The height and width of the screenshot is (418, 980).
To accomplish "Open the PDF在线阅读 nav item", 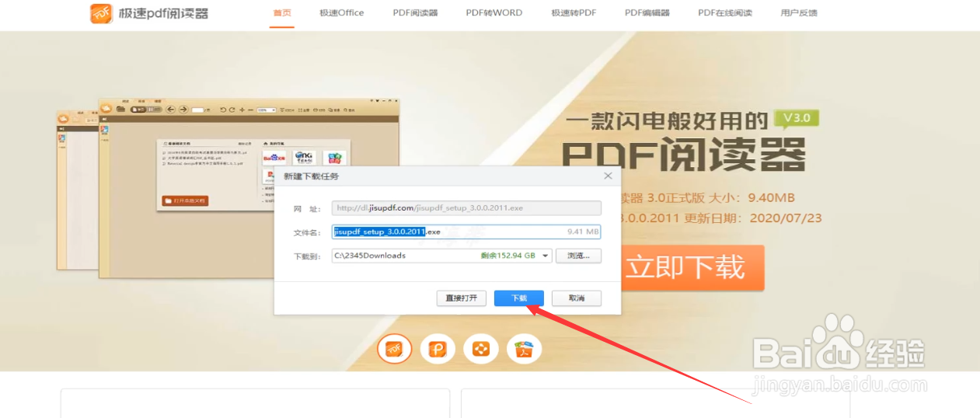I will click(725, 13).
